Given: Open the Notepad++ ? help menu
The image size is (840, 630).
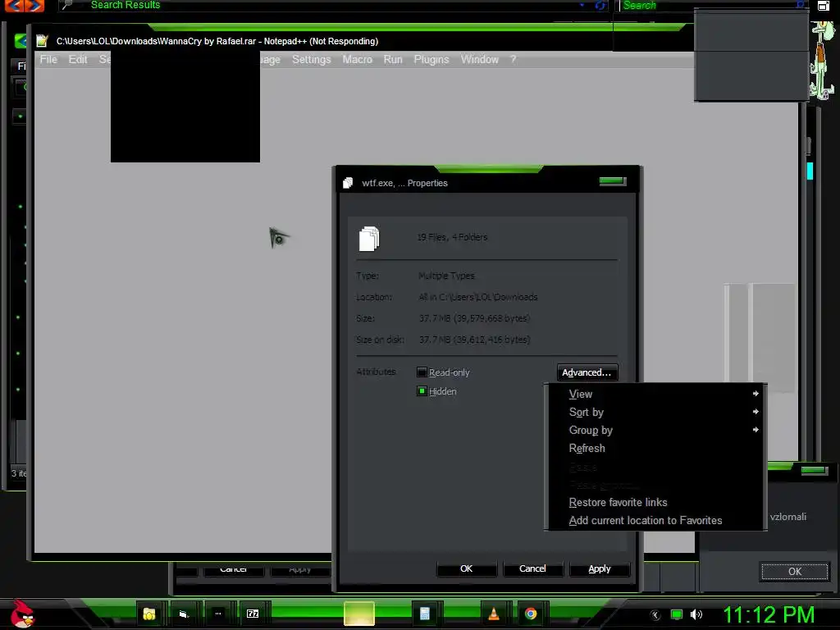Looking at the screenshot, I should [x=514, y=59].
